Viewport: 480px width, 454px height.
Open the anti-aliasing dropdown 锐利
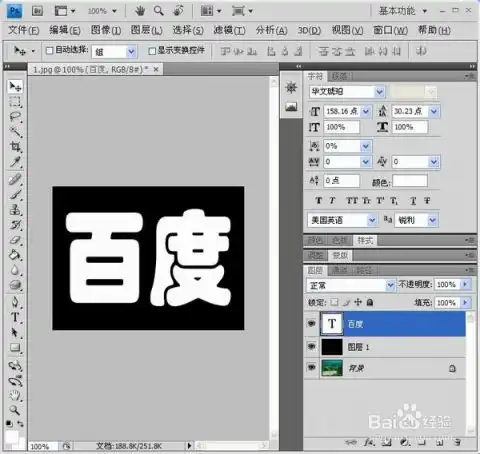[x=432, y=220]
